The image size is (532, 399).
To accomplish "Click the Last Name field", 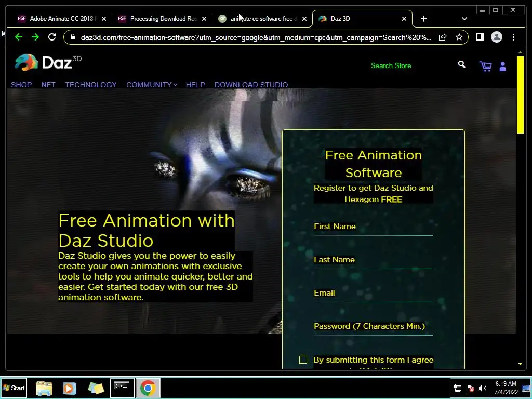I will (x=373, y=261).
